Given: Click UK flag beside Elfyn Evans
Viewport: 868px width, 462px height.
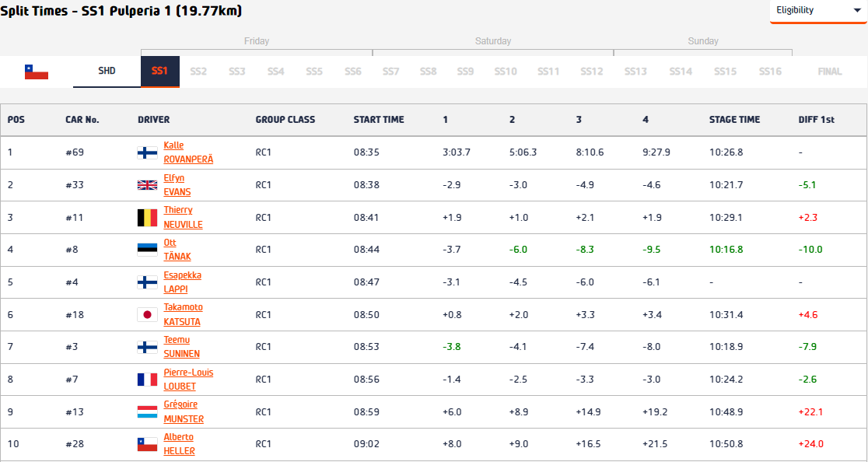Looking at the screenshot, I should (147, 185).
